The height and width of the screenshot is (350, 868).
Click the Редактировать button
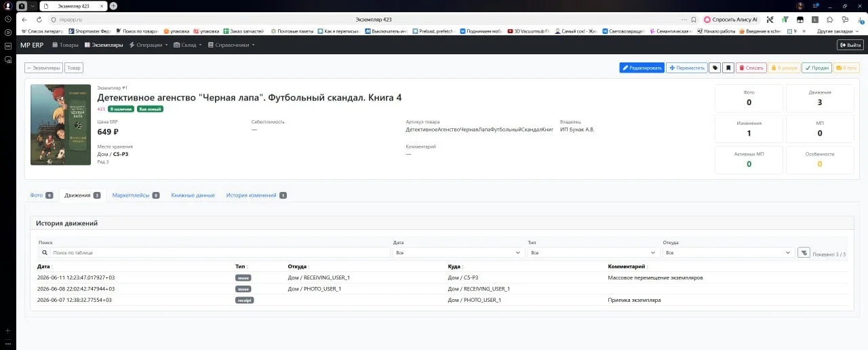[642, 68]
